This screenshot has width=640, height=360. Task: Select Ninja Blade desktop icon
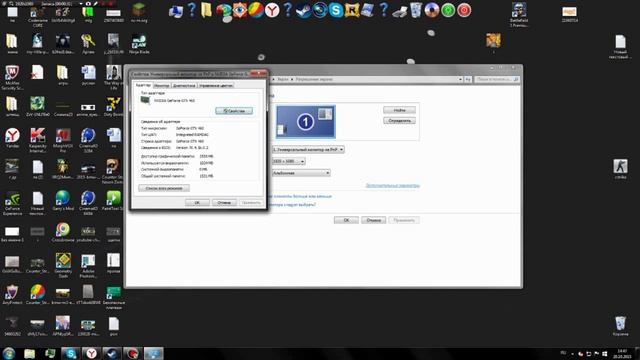click(139, 44)
